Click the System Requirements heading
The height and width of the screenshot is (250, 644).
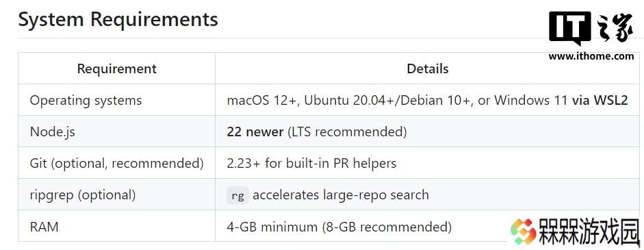tap(118, 19)
